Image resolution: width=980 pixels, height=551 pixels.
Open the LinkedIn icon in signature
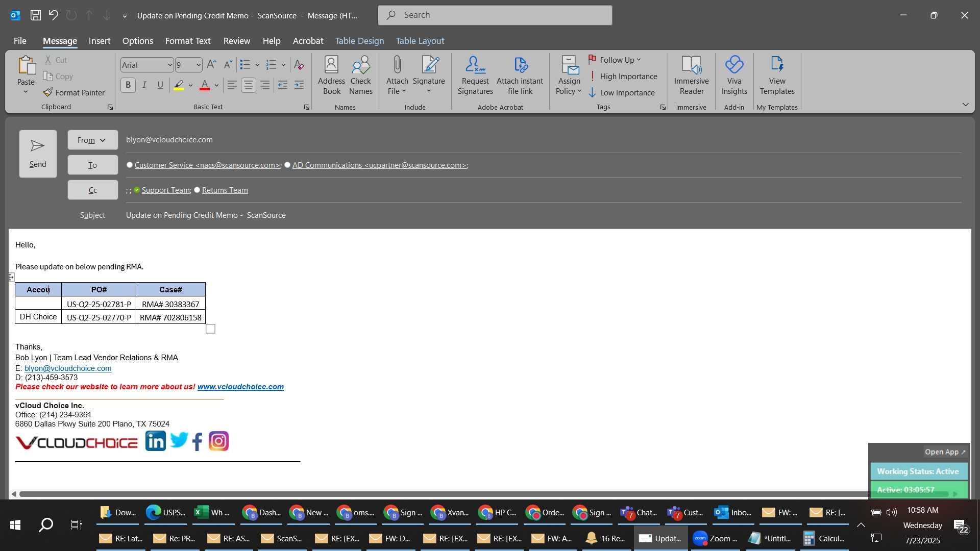pyautogui.click(x=156, y=441)
